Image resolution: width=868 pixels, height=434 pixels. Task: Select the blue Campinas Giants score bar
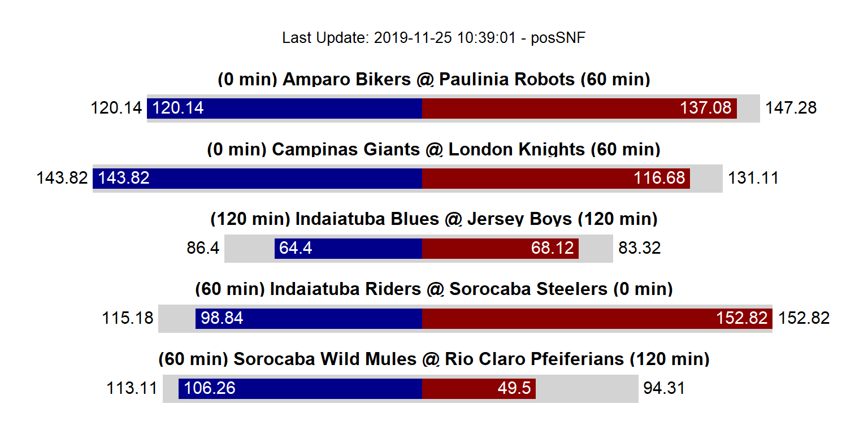click(x=257, y=178)
